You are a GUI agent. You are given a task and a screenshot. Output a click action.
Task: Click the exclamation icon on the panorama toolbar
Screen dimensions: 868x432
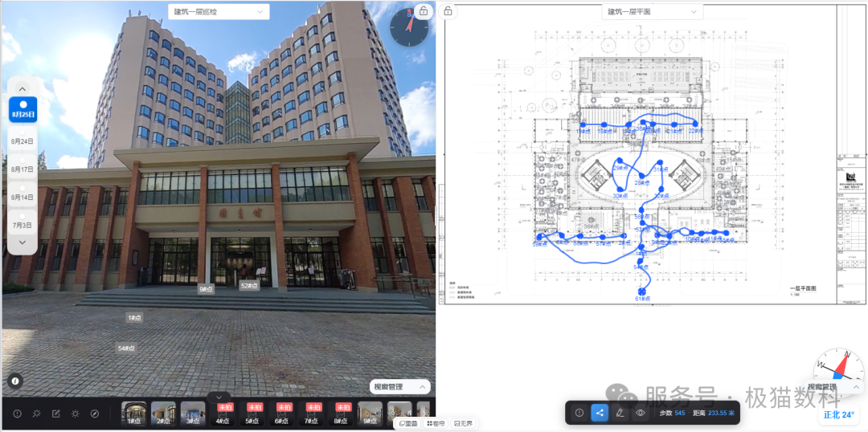[x=17, y=414]
